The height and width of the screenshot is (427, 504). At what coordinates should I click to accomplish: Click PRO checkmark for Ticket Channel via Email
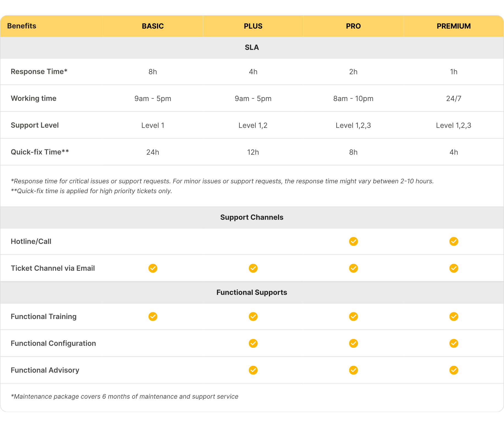(353, 268)
